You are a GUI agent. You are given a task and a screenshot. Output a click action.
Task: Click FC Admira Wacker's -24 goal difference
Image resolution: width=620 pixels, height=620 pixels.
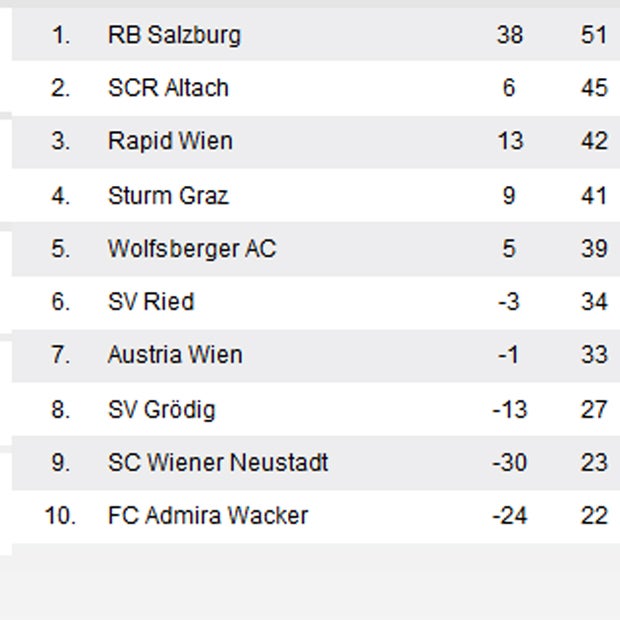click(x=509, y=516)
